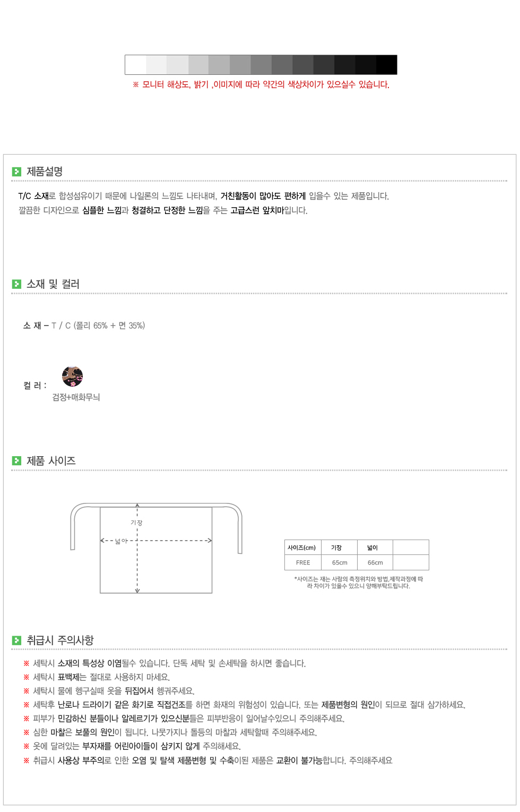Select the 검정+매화무늬 color swatch

[x=72, y=376]
